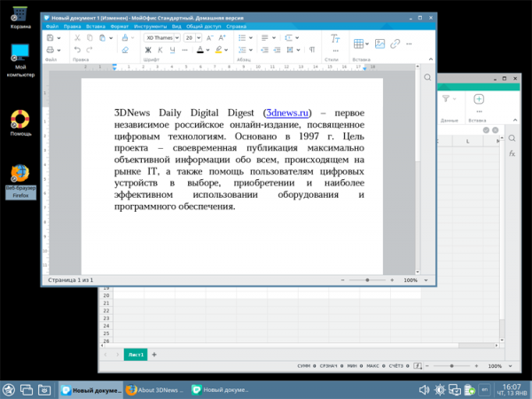Collapse the document ribbon with the chevron
This screenshot has height=399, width=532.
pyautogui.click(x=431, y=59)
